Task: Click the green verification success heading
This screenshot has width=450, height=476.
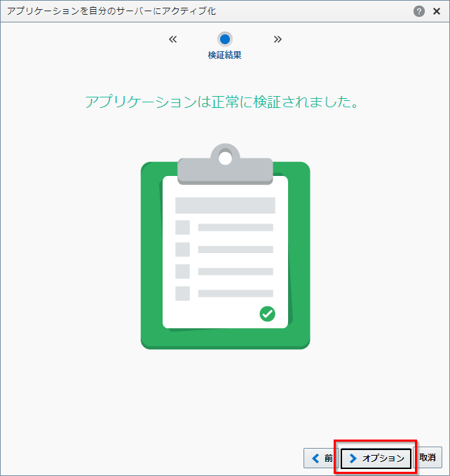Action: click(222, 102)
